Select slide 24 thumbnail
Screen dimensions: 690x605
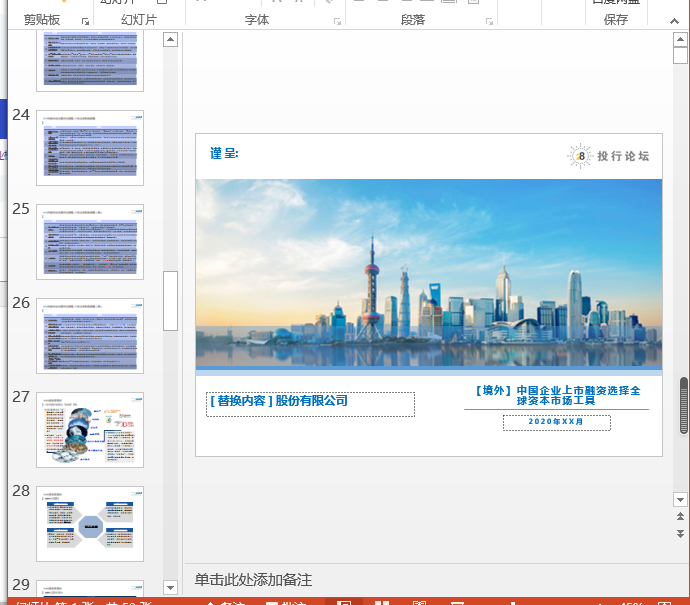(90, 148)
